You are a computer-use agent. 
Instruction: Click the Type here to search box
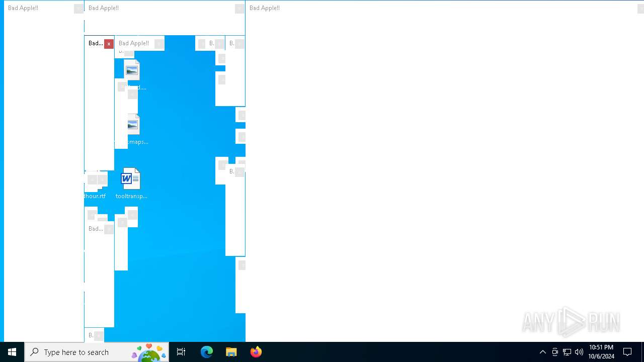[97, 352]
